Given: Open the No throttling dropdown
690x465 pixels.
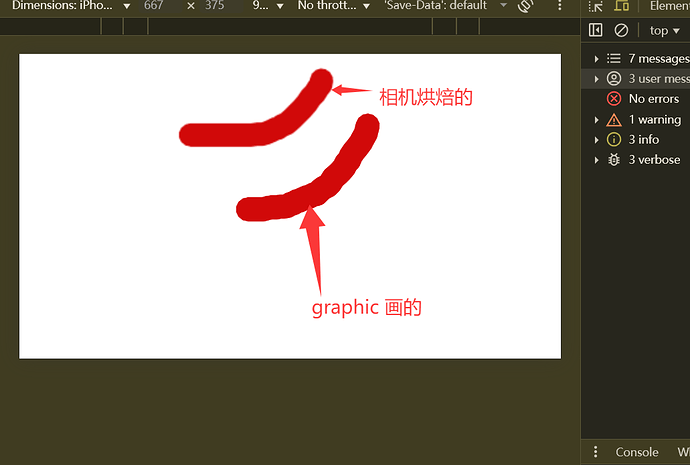Looking at the screenshot, I should tap(334, 6).
